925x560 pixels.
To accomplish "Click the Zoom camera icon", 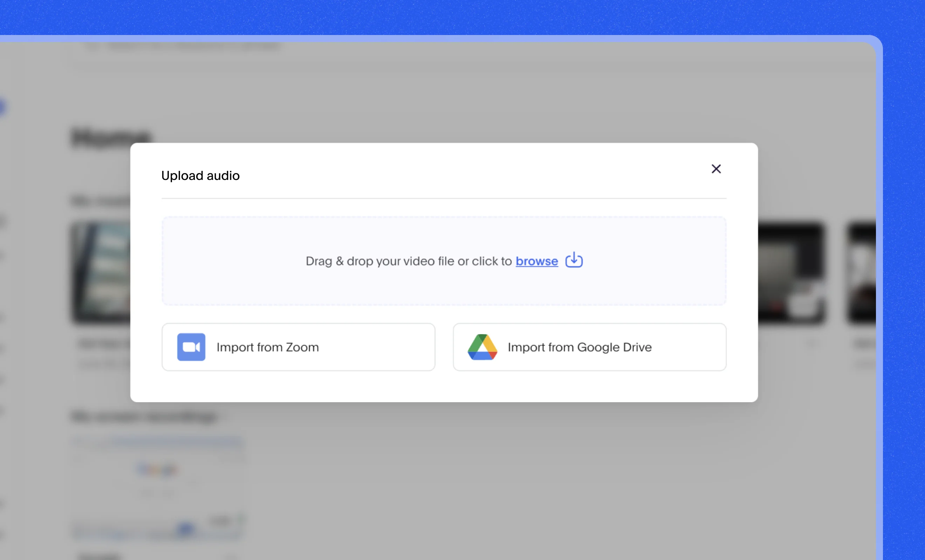I will point(191,347).
